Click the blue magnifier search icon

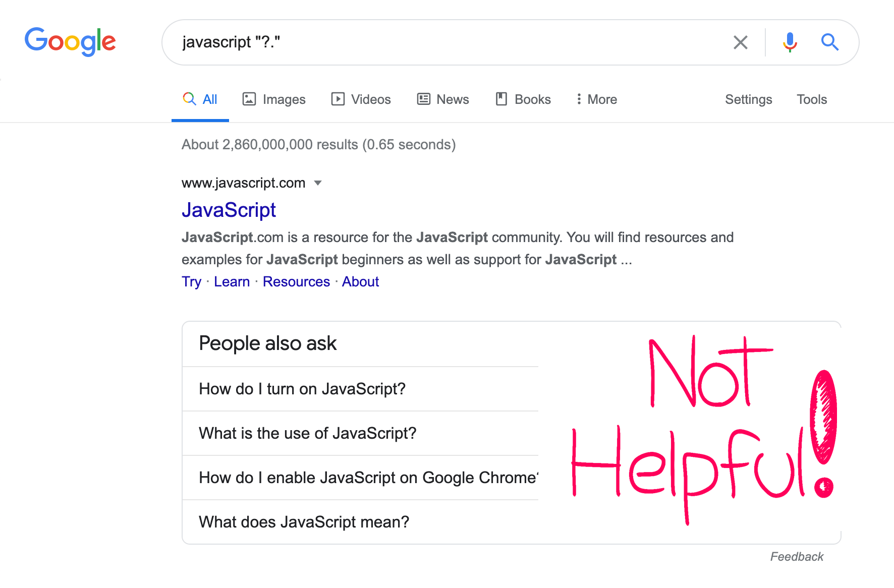pos(829,42)
